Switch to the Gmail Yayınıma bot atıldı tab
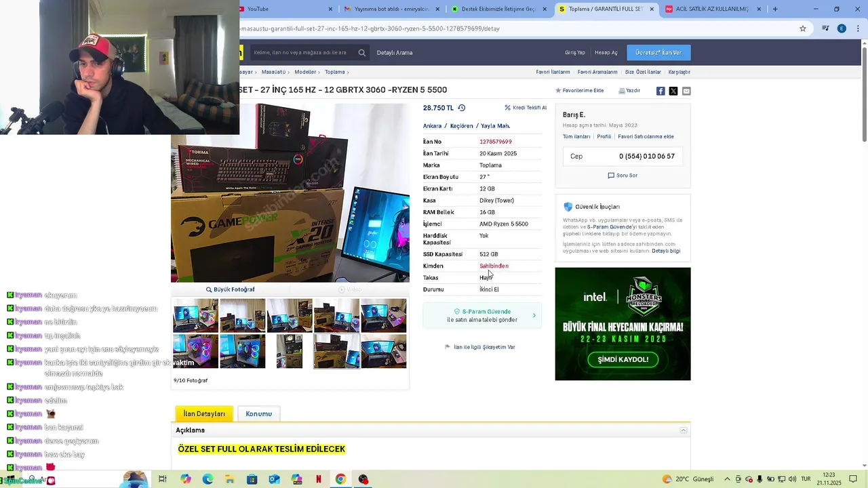The height and width of the screenshot is (488, 868). coord(391,9)
